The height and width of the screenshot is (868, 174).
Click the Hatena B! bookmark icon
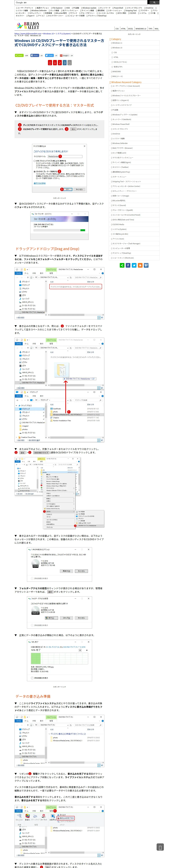pyautogui.click(x=146, y=265)
